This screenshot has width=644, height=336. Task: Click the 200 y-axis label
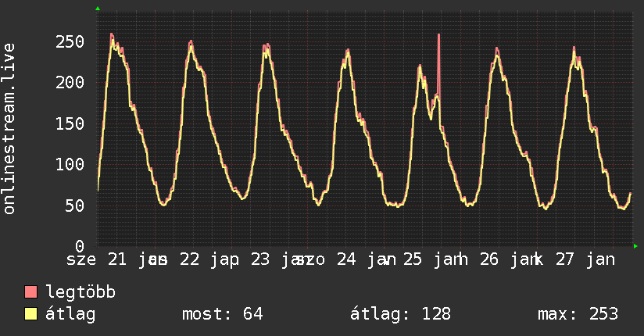[70, 83]
